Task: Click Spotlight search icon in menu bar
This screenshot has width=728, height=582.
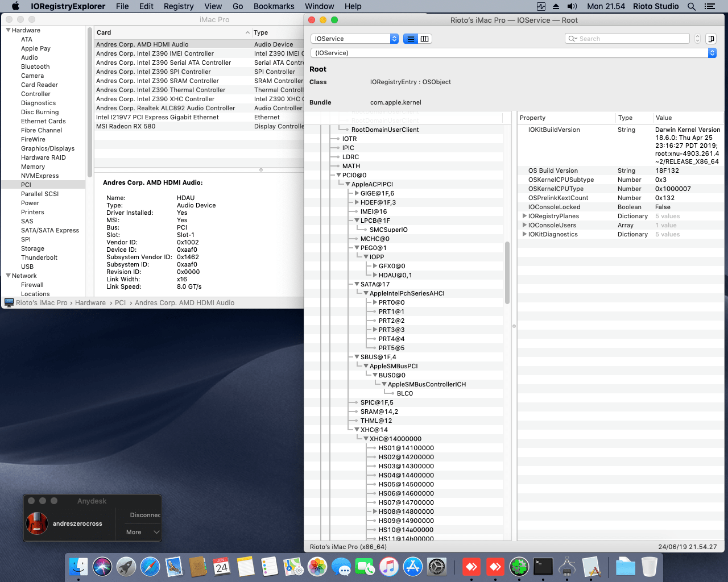Action: 692,6
